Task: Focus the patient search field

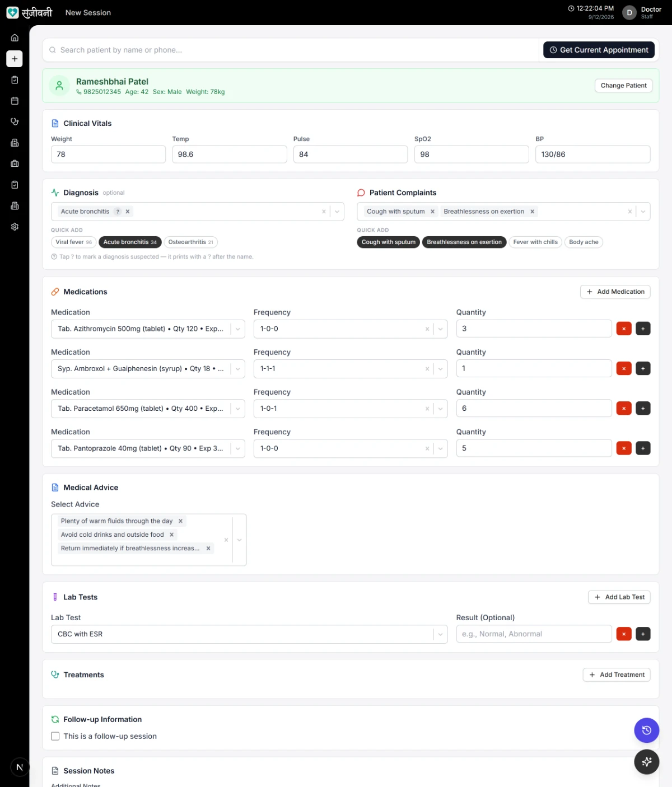Action: (291, 50)
